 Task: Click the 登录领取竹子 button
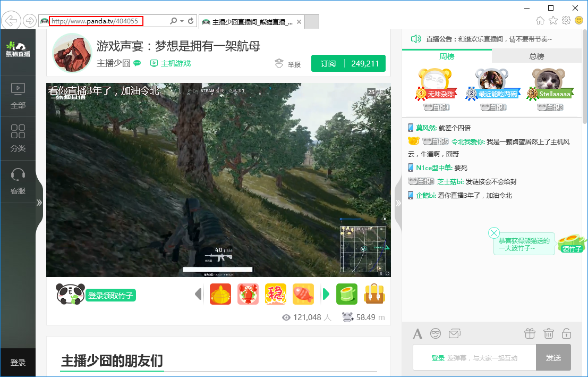pos(110,296)
